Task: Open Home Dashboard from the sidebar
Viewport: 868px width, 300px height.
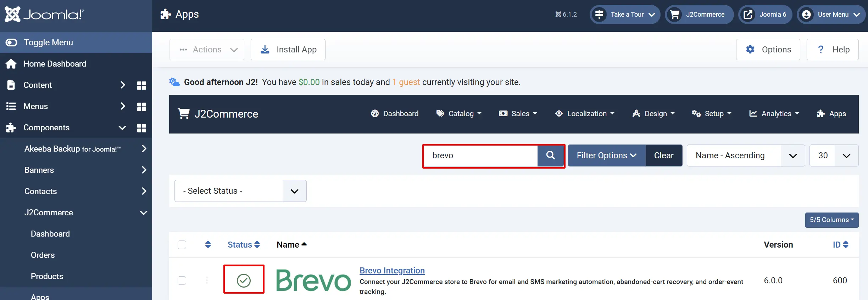Action: [x=55, y=64]
